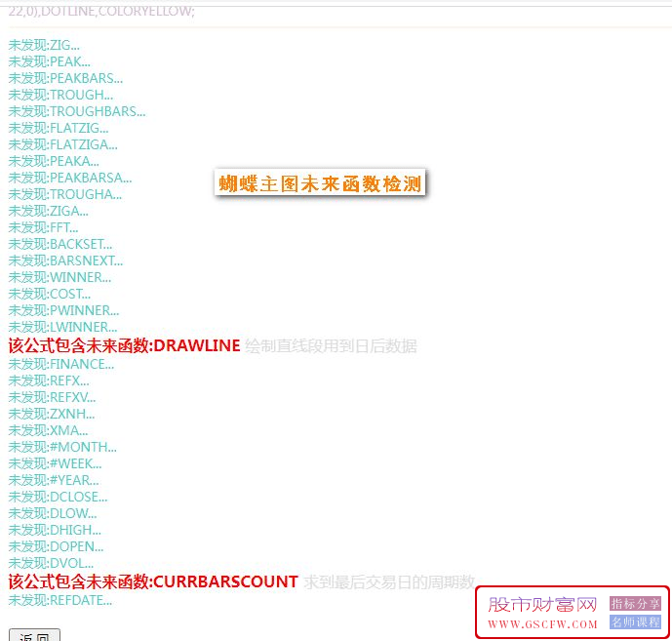Viewport: 672px width, 641px height.
Task: Select the '未发现:XMA...' line
Action: tap(49, 431)
